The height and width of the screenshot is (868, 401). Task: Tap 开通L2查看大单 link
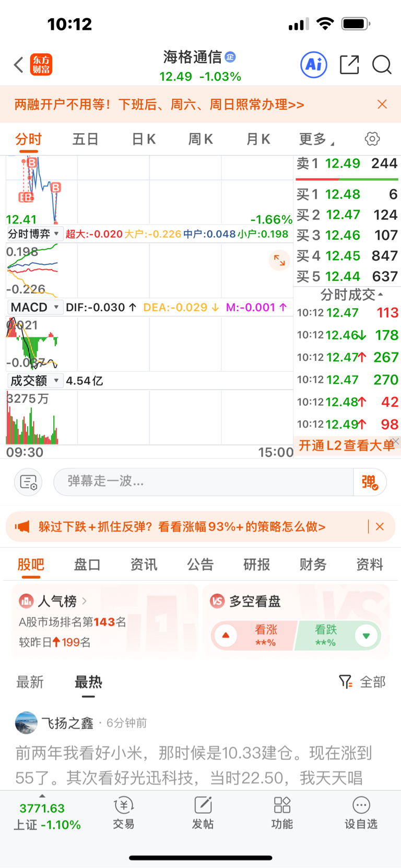point(347,445)
